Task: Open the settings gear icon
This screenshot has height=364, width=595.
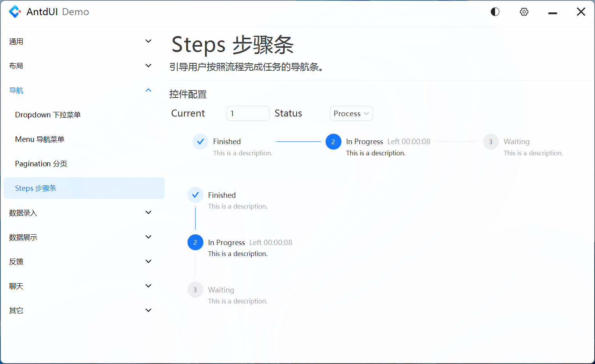Action: click(x=524, y=12)
